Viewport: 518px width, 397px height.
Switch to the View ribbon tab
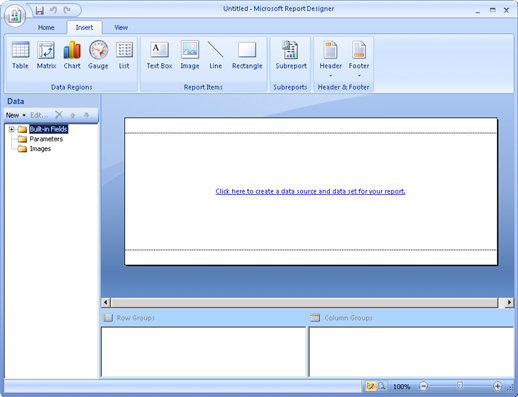(x=121, y=27)
